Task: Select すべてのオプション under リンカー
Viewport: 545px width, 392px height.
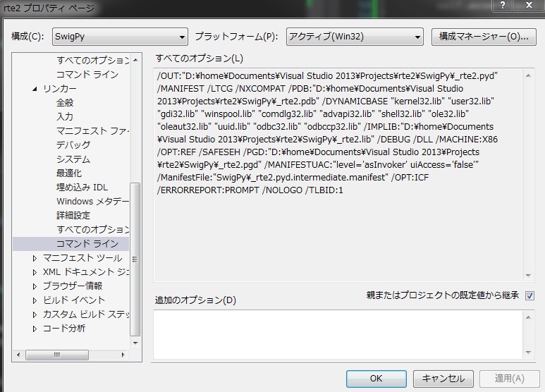Action: pos(92,229)
